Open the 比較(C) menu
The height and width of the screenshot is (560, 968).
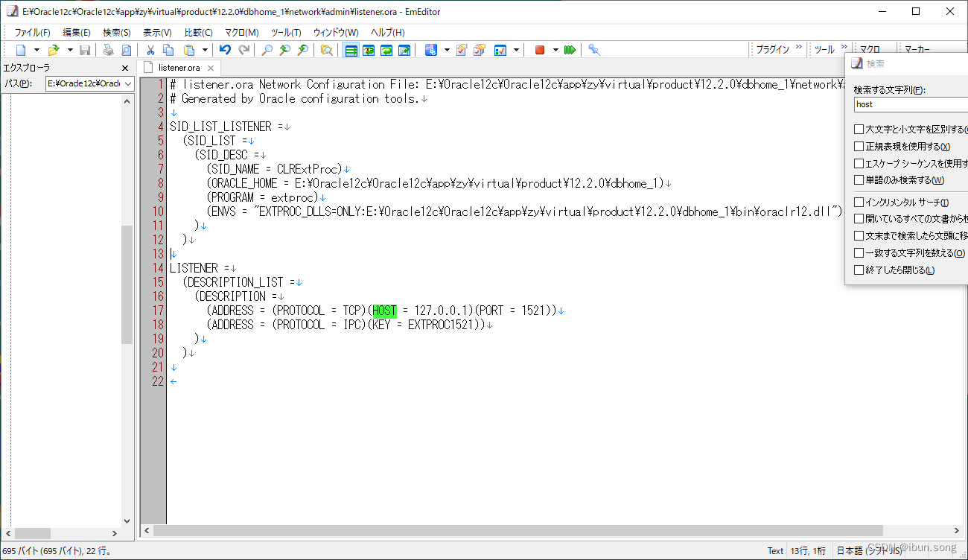(198, 32)
